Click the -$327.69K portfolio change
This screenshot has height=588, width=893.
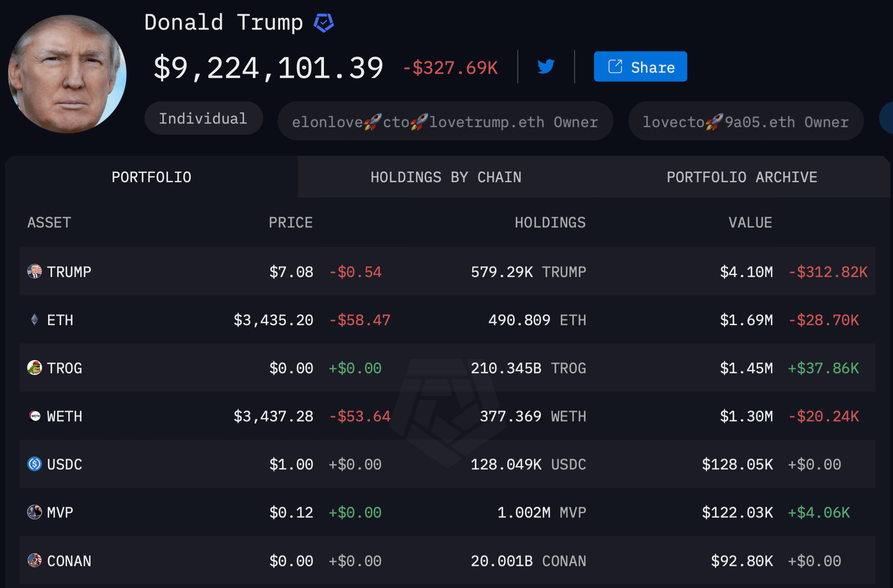point(450,68)
